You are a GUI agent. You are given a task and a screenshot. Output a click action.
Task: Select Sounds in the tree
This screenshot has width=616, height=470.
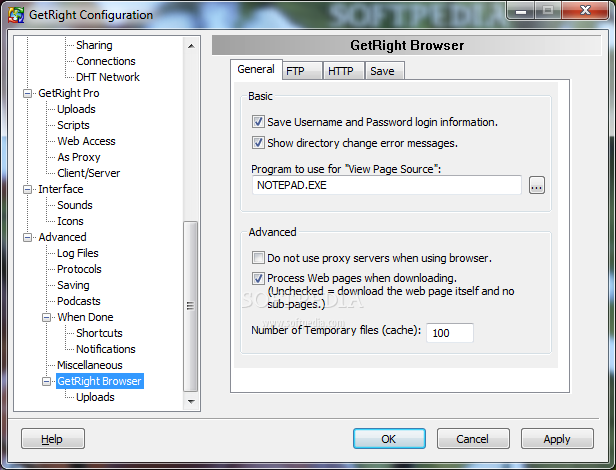pos(75,206)
